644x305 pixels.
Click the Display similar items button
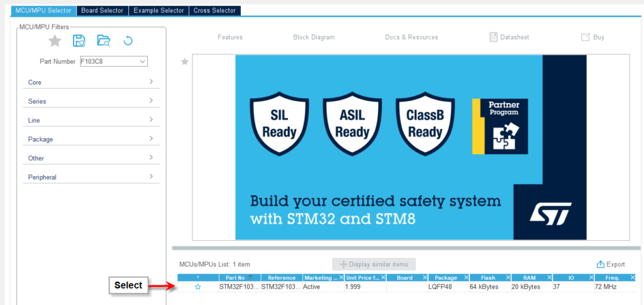(x=374, y=264)
